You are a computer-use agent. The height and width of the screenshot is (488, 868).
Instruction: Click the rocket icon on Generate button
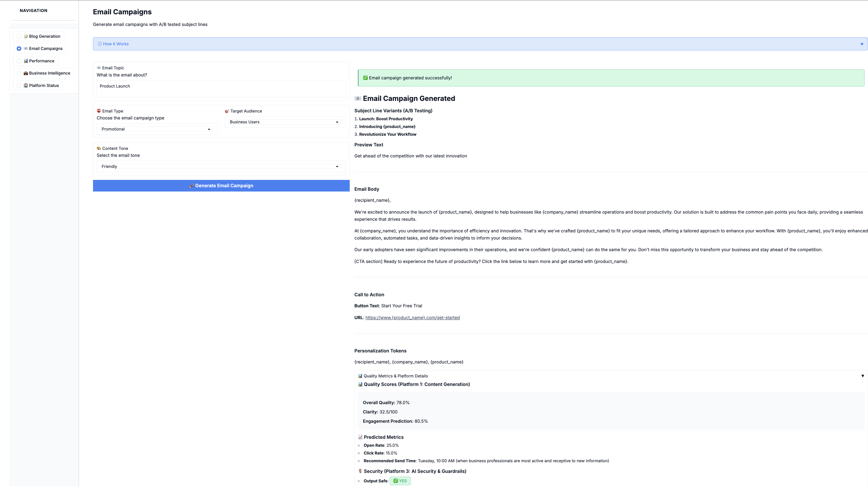click(191, 186)
